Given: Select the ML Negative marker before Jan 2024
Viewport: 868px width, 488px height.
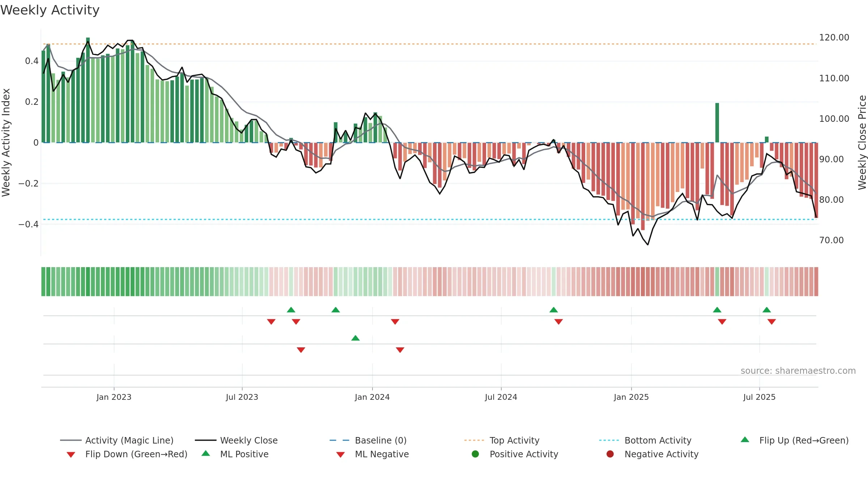Looking at the screenshot, I should 301,350.
